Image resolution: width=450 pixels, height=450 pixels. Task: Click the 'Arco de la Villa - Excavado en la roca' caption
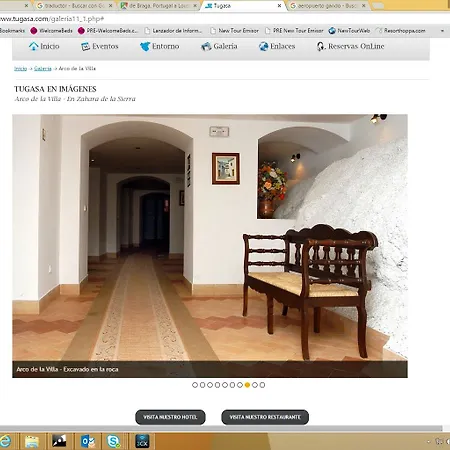(x=67, y=369)
